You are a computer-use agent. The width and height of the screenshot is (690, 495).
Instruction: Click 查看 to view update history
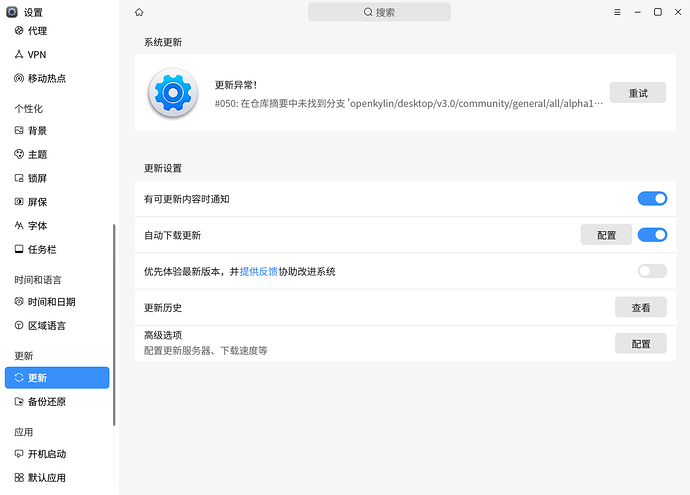(641, 307)
